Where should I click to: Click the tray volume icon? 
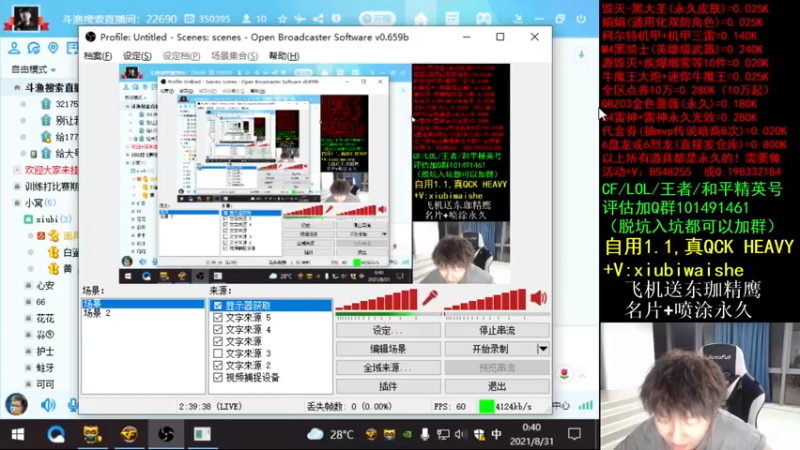460,434
